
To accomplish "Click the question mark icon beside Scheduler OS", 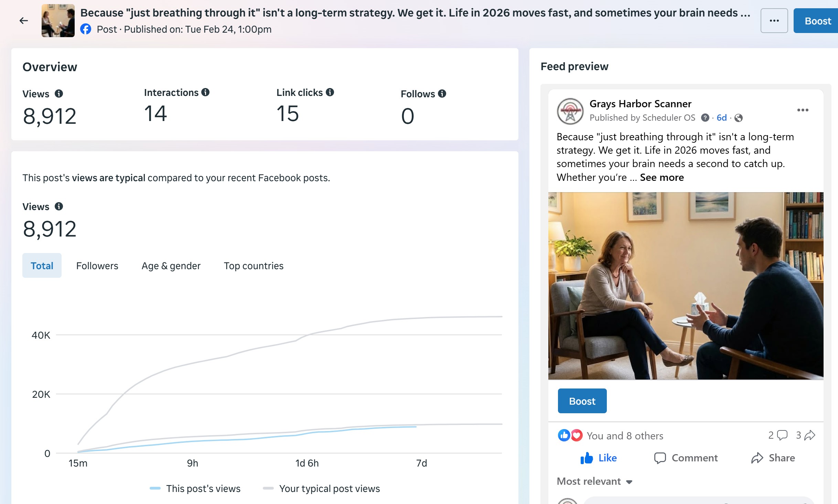I will 705,118.
